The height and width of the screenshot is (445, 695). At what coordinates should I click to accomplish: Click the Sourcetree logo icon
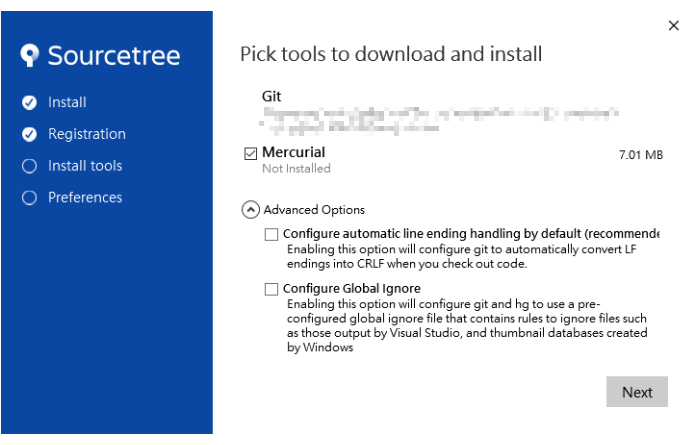pos(30,55)
